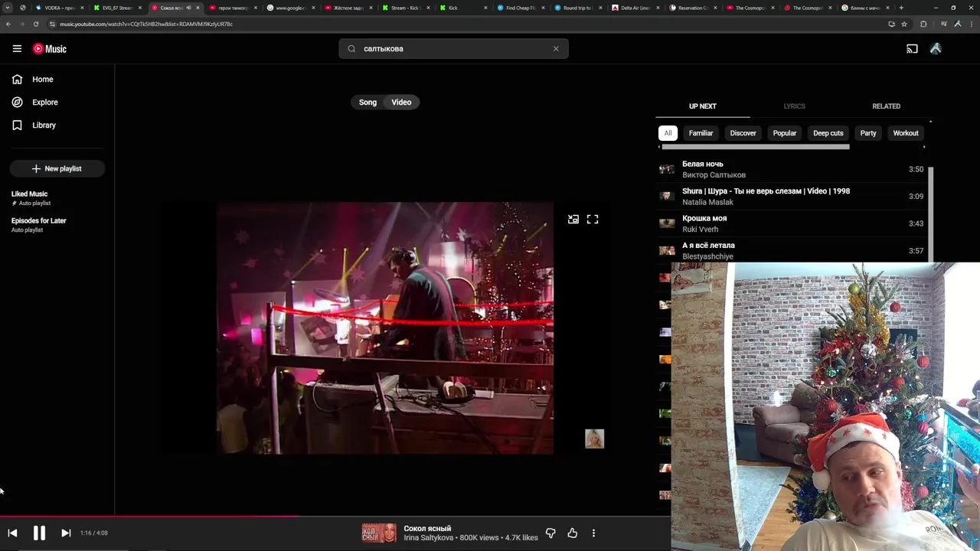
Task: Play А я всё летала track
Action: 792,251
